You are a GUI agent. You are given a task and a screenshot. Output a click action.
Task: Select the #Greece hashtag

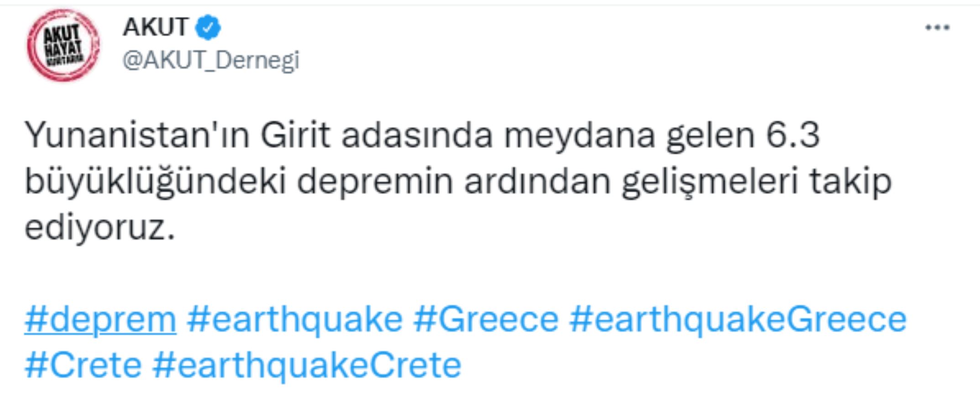click(x=486, y=319)
